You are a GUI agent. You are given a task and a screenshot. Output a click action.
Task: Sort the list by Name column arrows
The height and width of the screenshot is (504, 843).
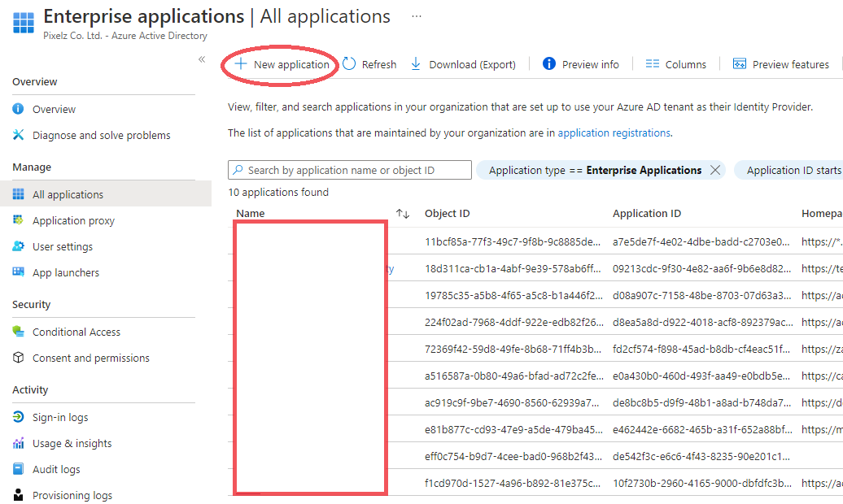coord(403,214)
